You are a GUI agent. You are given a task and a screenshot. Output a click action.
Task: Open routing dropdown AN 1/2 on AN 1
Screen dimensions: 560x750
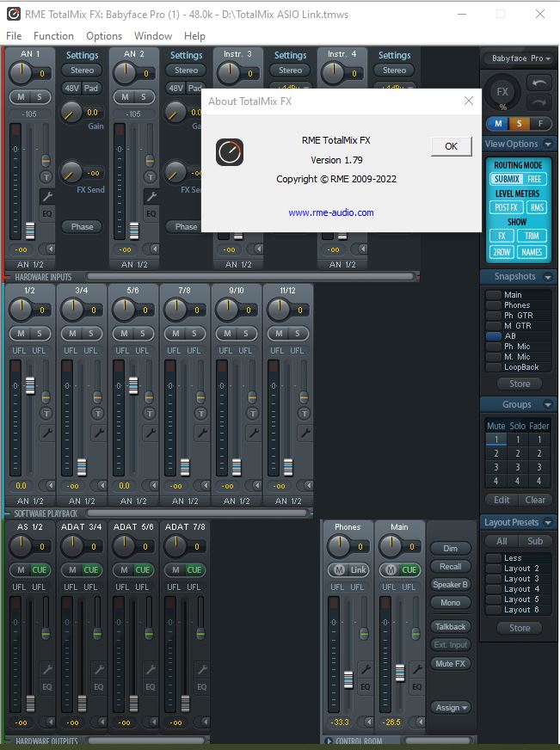pos(30,265)
